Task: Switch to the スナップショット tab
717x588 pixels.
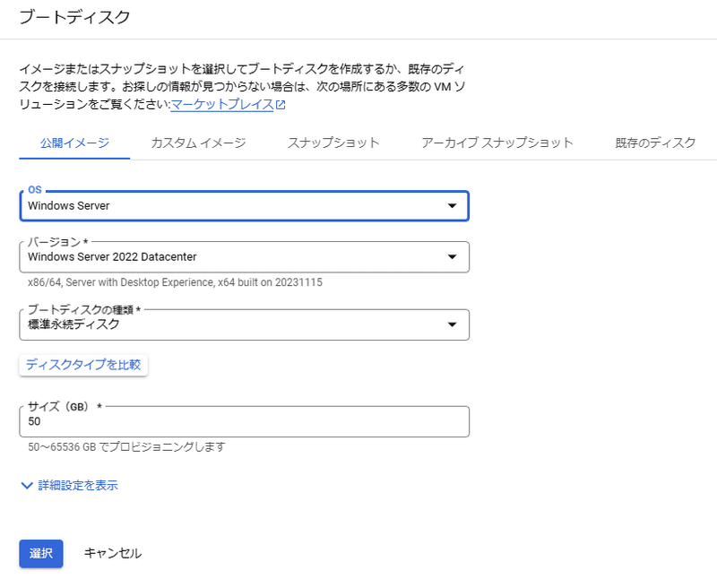Action: click(333, 143)
